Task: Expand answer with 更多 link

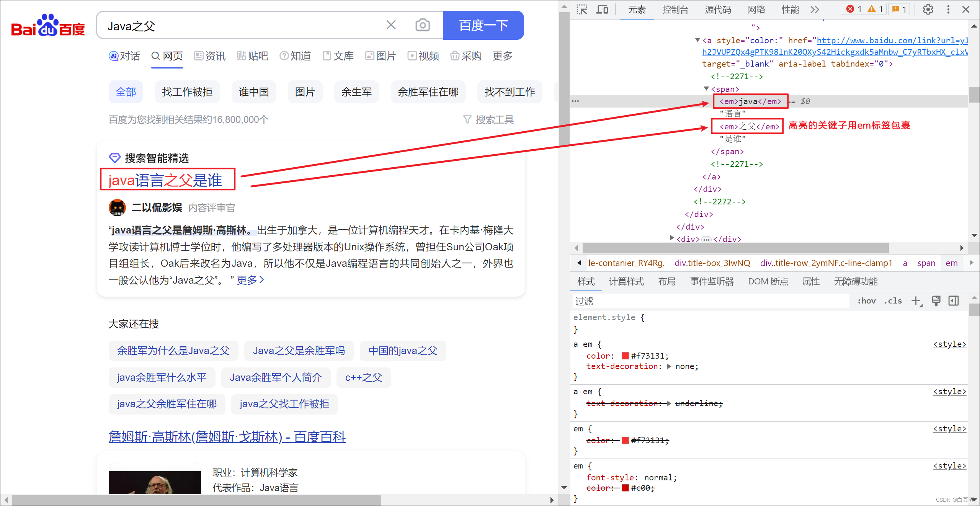Action: [250, 280]
